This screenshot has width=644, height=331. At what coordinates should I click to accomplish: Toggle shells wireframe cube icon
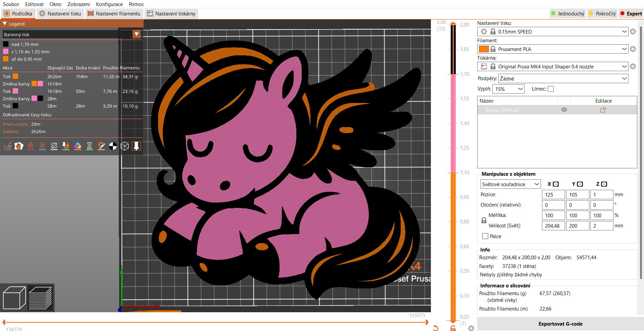[x=125, y=146]
